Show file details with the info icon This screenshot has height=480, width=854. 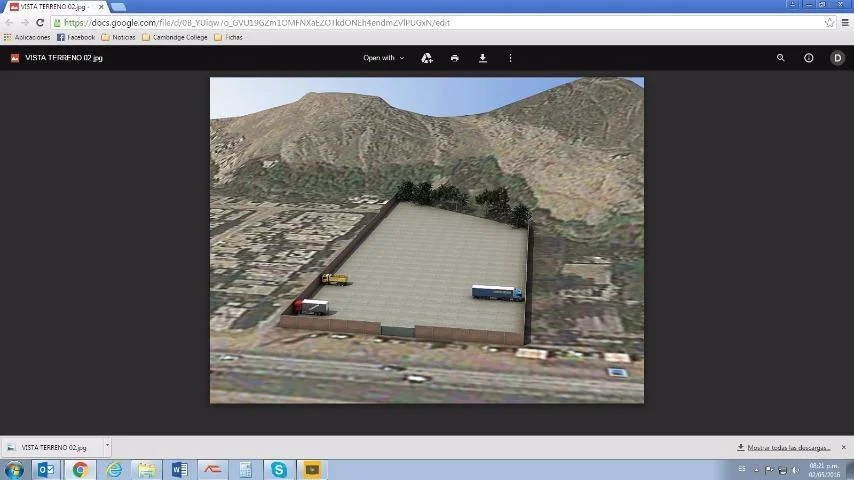tap(809, 58)
